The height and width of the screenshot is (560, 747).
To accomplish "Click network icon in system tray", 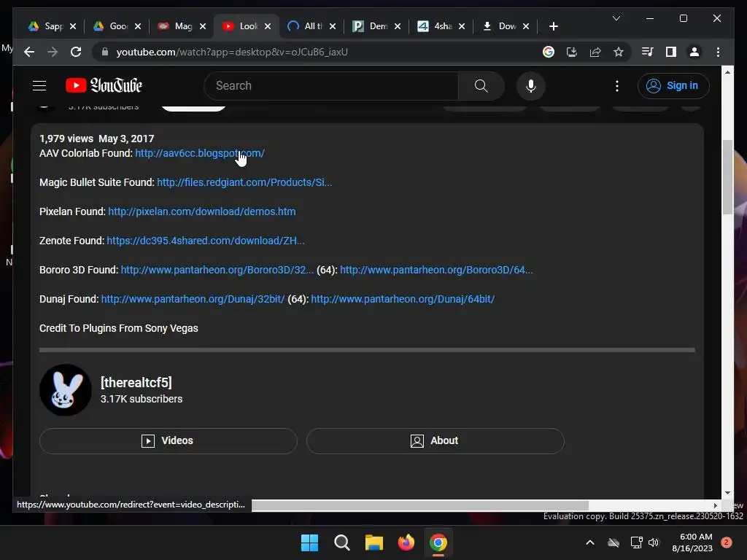I will [x=636, y=542].
